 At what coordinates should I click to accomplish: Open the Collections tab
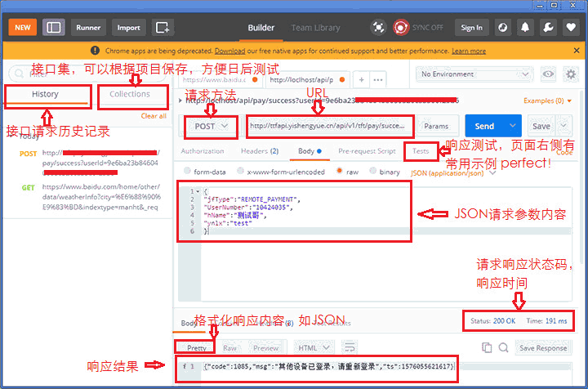[x=130, y=94]
